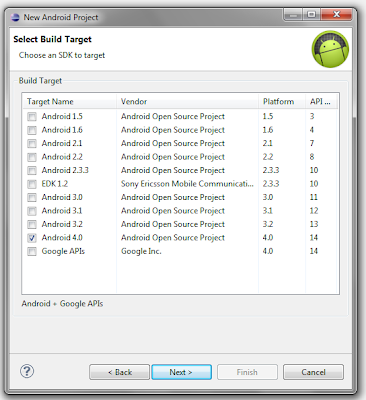
Task: Click the Android 4.0 target name text
Action: (62, 238)
